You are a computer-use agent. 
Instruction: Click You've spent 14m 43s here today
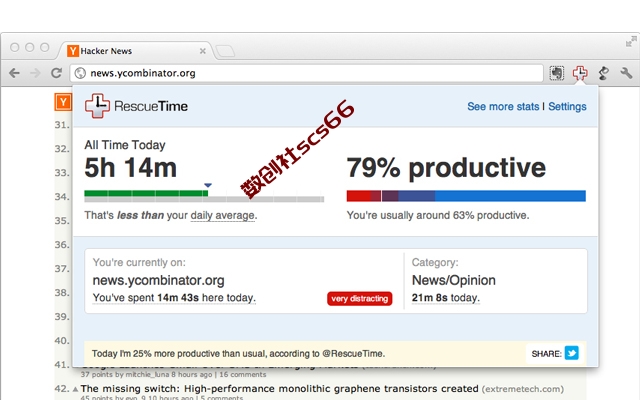[x=174, y=298]
